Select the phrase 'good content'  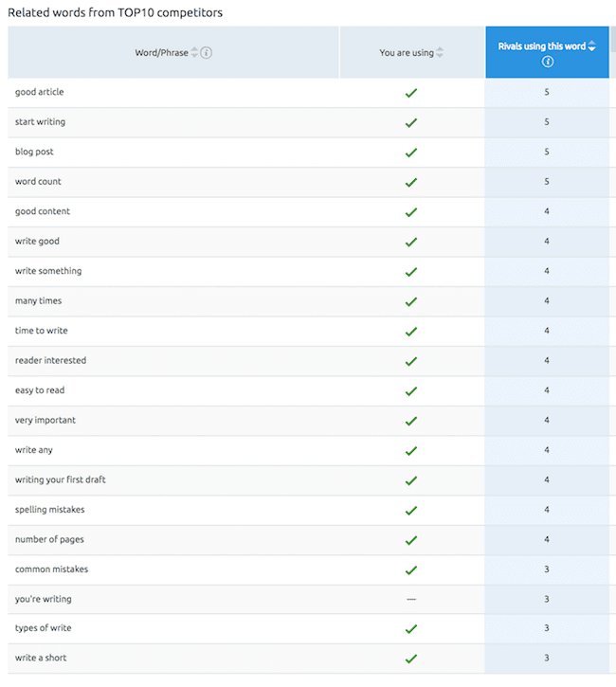click(43, 211)
